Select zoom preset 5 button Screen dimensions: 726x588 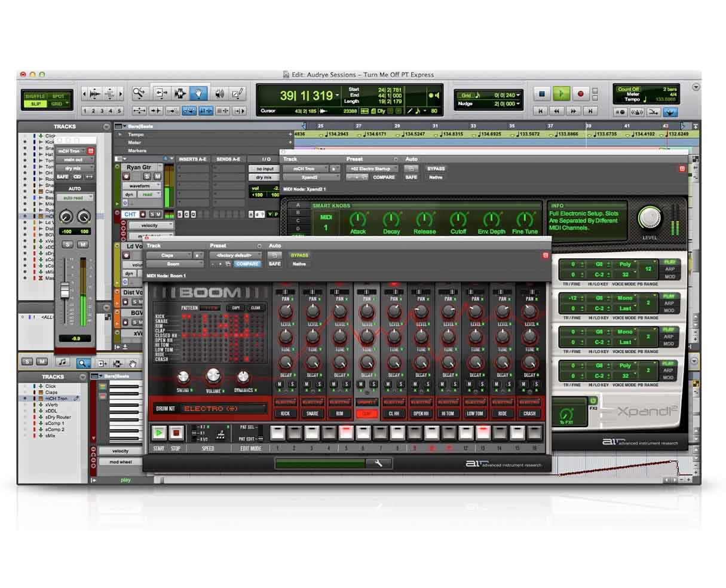[120, 111]
